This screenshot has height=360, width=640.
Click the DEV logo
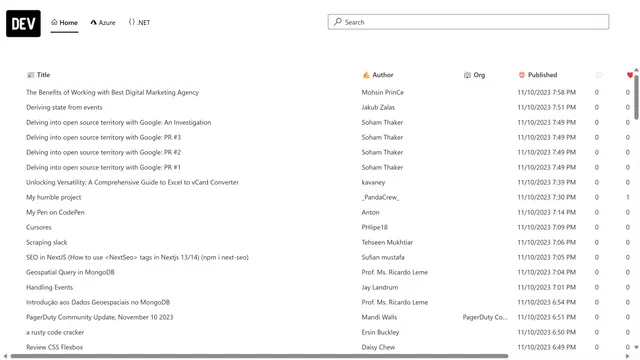click(23, 24)
